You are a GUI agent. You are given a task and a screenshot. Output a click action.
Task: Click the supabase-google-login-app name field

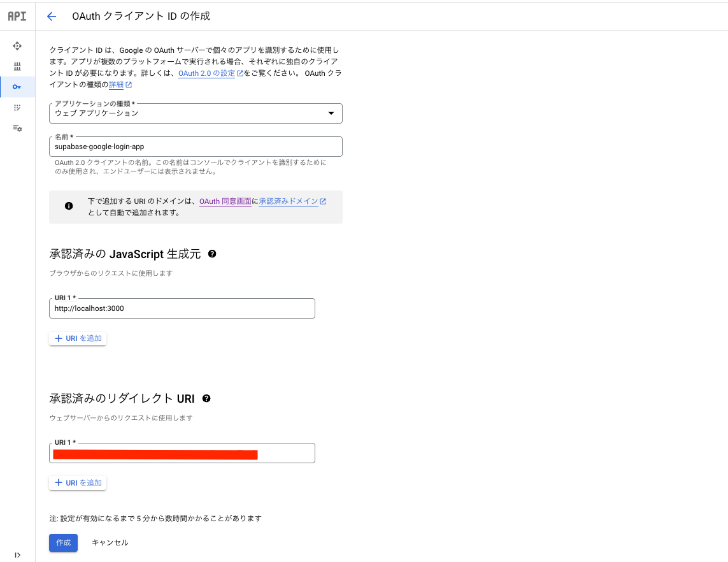pyautogui.click(x=196, y=147)
